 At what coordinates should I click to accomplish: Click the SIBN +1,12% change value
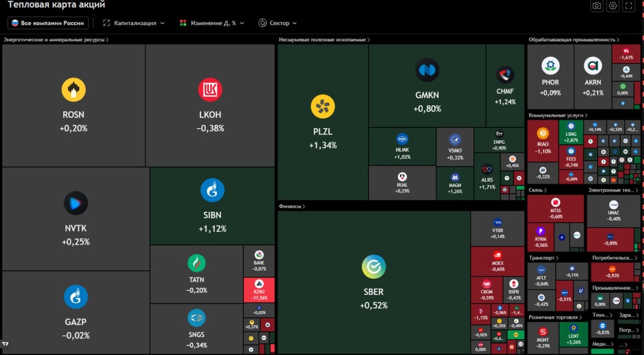click(213, 229)
